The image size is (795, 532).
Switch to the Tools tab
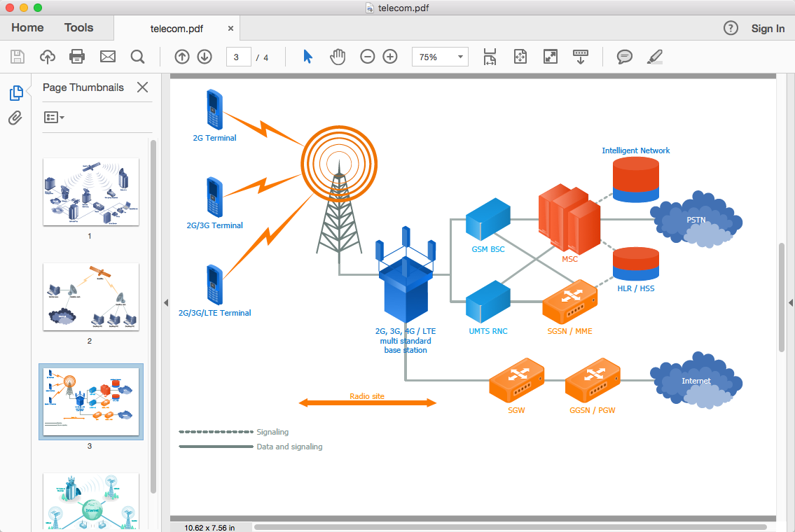78,28
